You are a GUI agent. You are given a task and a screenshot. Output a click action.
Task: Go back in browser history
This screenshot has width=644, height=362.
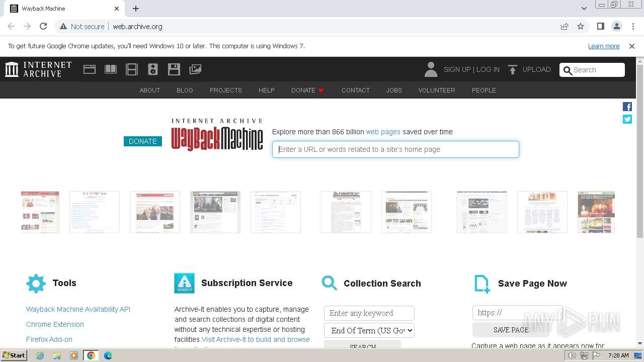[11, 27]
